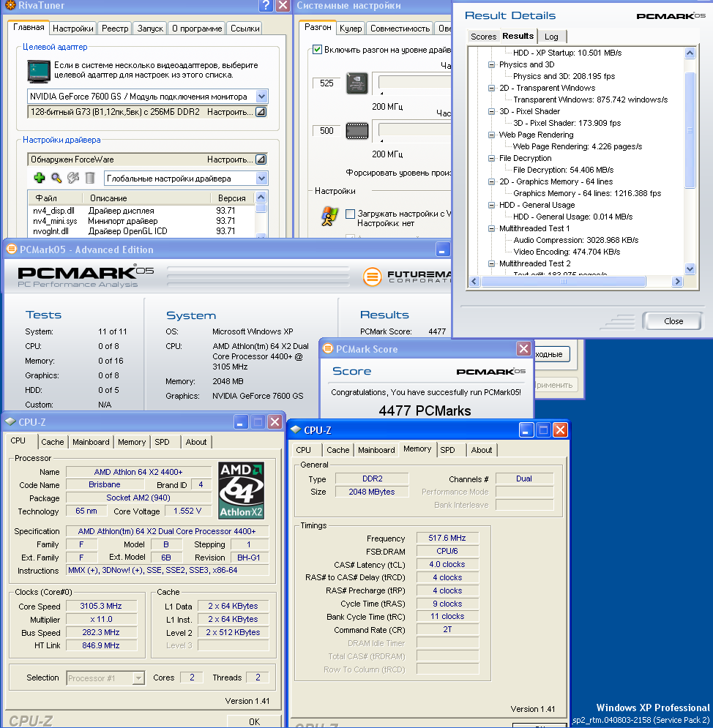Collapse 2D - Transparent Windows node
Image resolution: width=713 pixels, height=728 pixels.
491,88
